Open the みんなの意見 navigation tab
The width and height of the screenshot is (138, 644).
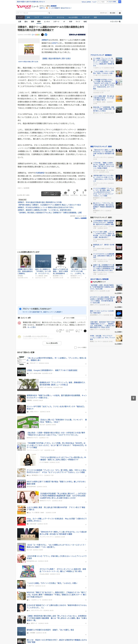pyautogui.click(x=73, y=17)
